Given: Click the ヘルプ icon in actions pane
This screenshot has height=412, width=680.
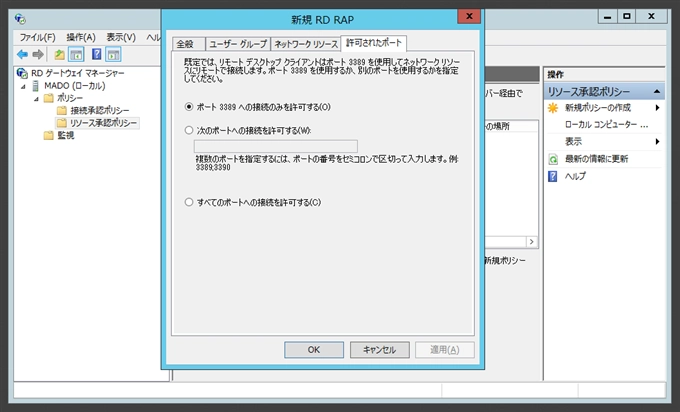Looking at the screenshot, I should (x=553, y=176).
